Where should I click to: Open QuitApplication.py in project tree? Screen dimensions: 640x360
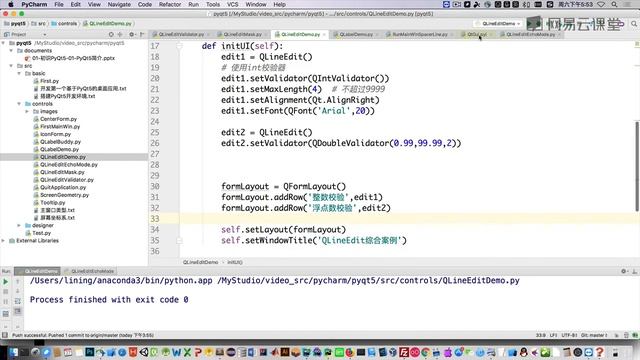[x=63, y=187]
